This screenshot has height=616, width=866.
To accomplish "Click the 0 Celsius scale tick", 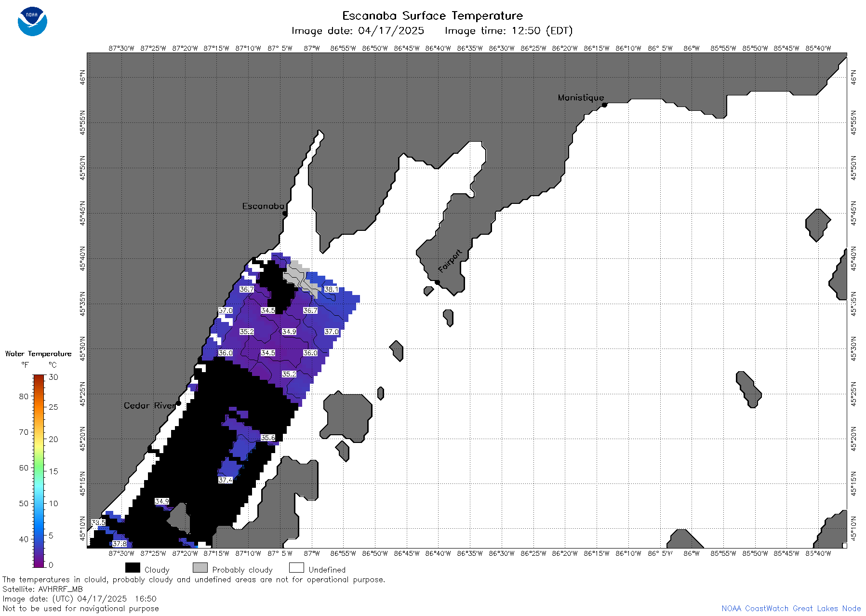I will [51, 565].
